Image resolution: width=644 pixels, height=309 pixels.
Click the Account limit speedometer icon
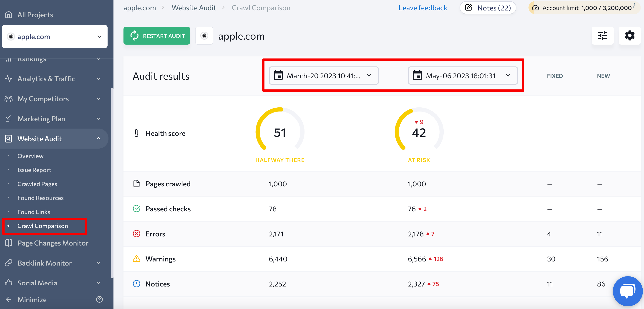[x=535, y=8]
